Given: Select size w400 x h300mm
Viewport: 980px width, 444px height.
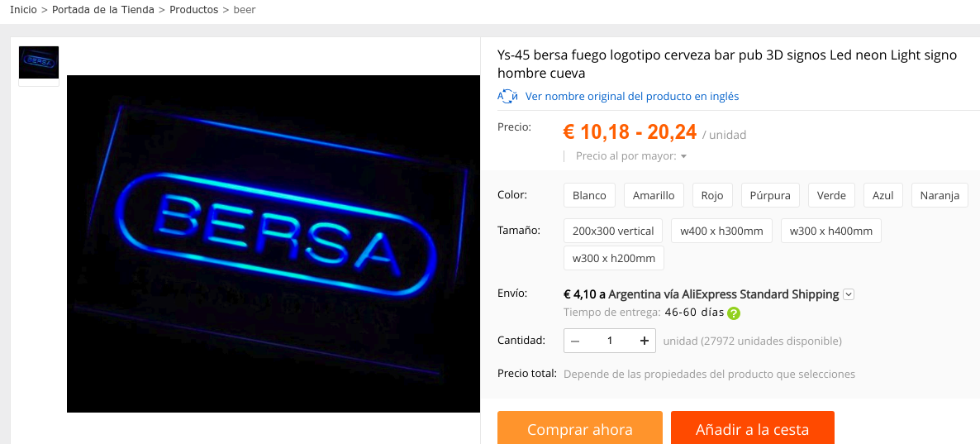Looking at the screenshot, I should (722, 231).
